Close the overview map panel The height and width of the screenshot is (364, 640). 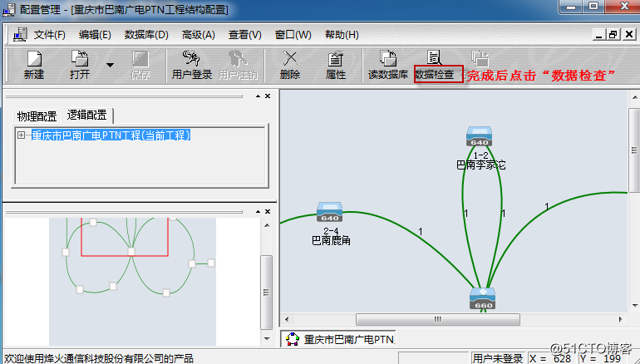pyautogui.click(x=268, y=211)
